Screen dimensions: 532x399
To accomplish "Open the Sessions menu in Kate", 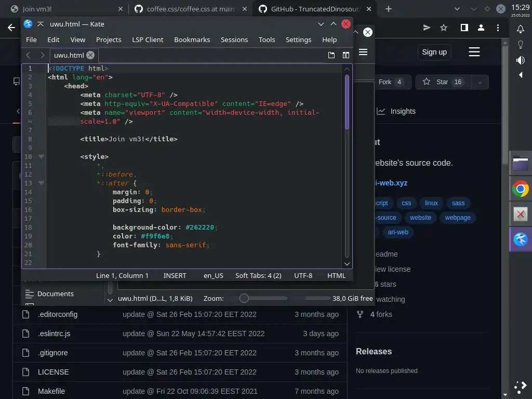I will coord(234,39).
